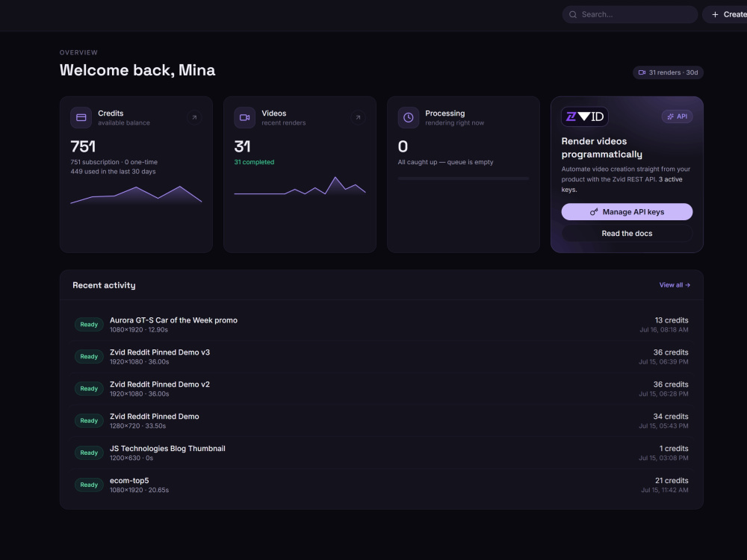Click the 751 credits balance number
This screenshot has width=747, height=560.
point(83,146)
